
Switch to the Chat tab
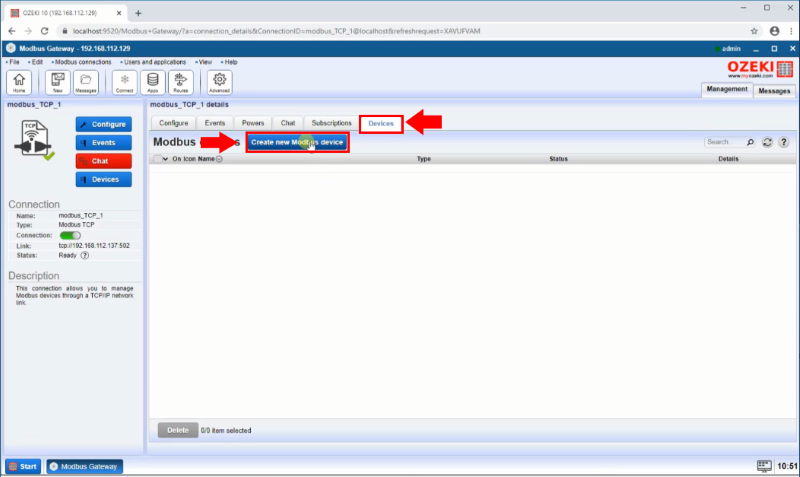click(288, 123)
